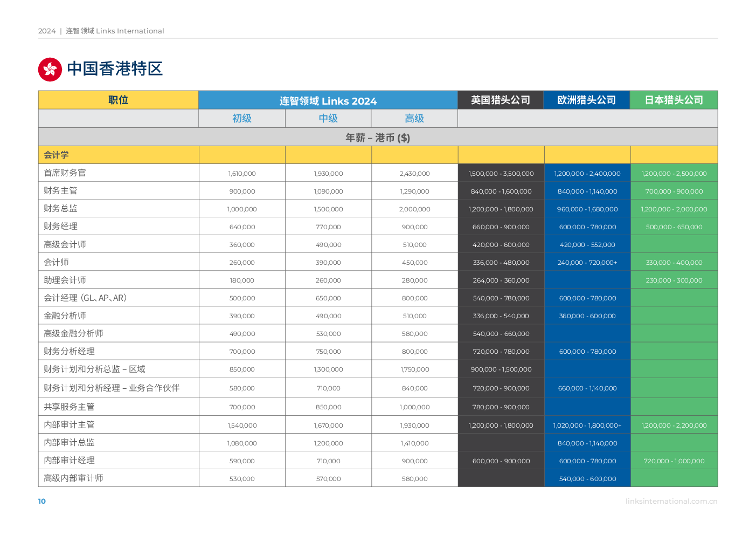756x535 pixels.
Task: Click the 英国猎头公司 column header
Action: pos(501,100)
